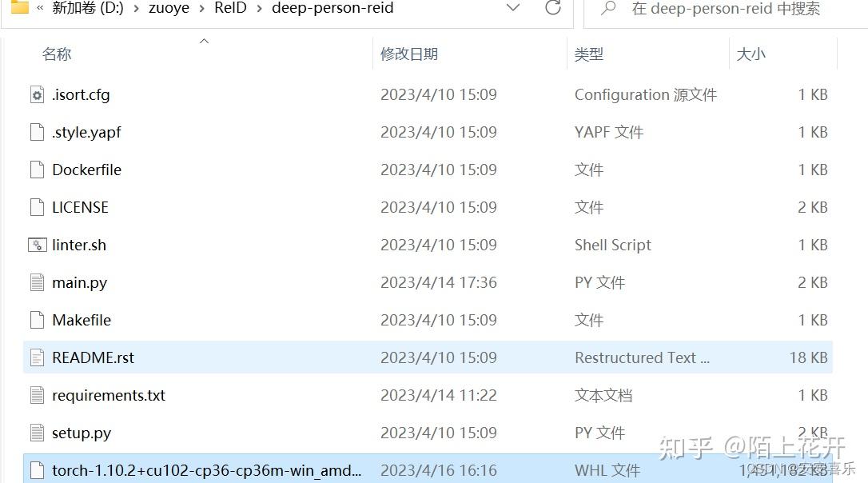
Task: Toggle sort direction arrow above 名称 column
Action: point(204,41)
